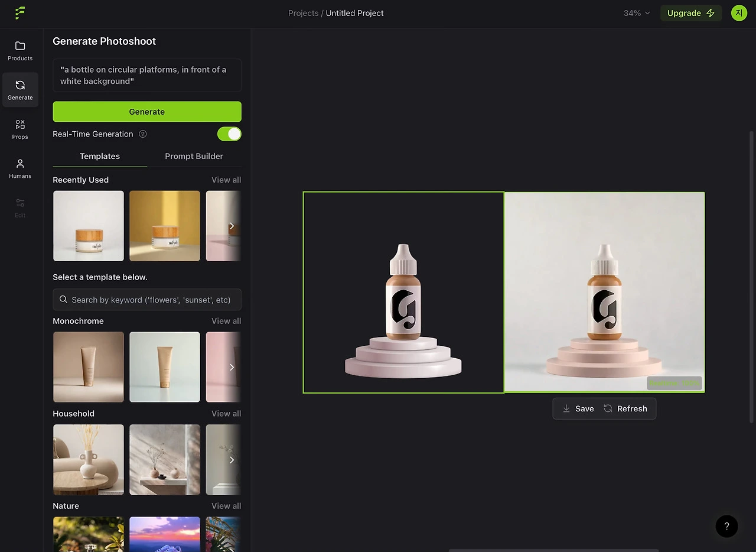Screen dimensions: 756x552
Task: Click the green Generate button
Action: tap(147, 112)
